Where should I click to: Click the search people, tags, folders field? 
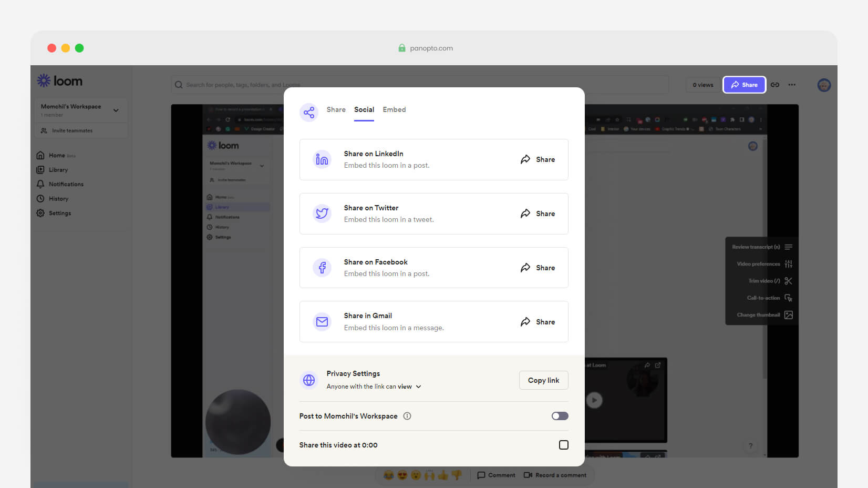420,85
